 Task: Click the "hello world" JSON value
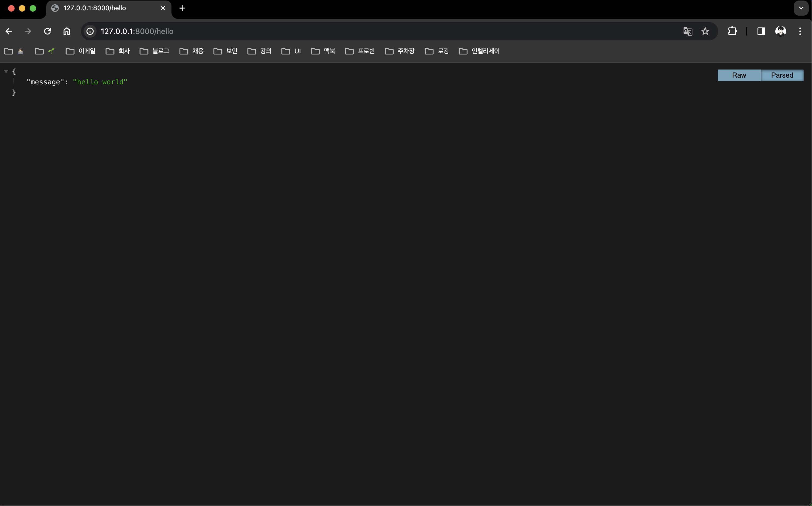point(100,82)
